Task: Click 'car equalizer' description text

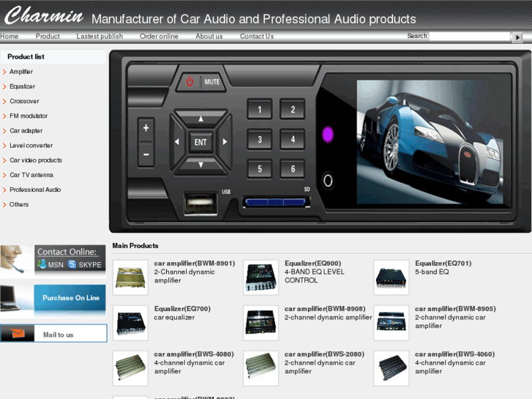Action: click(x=174, y=318)
